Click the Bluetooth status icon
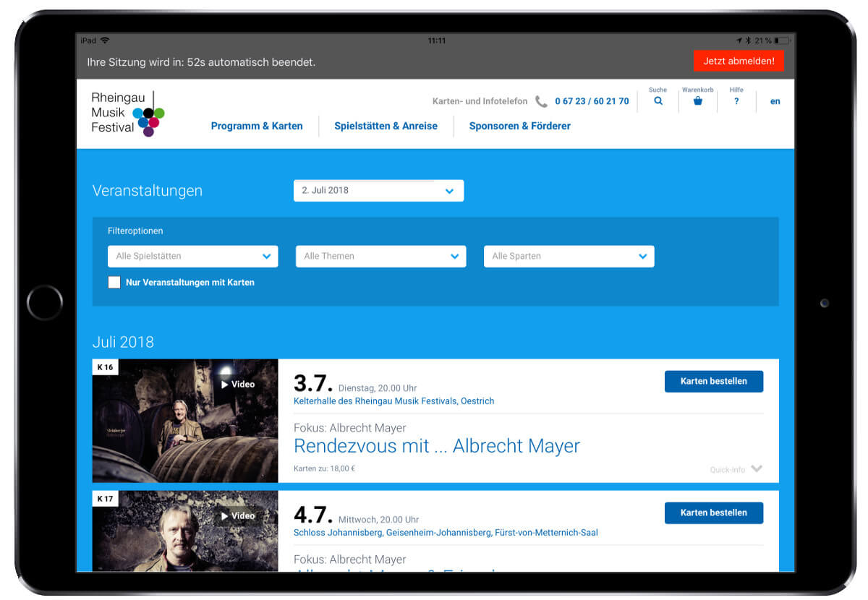 click(x=749, y=40)
